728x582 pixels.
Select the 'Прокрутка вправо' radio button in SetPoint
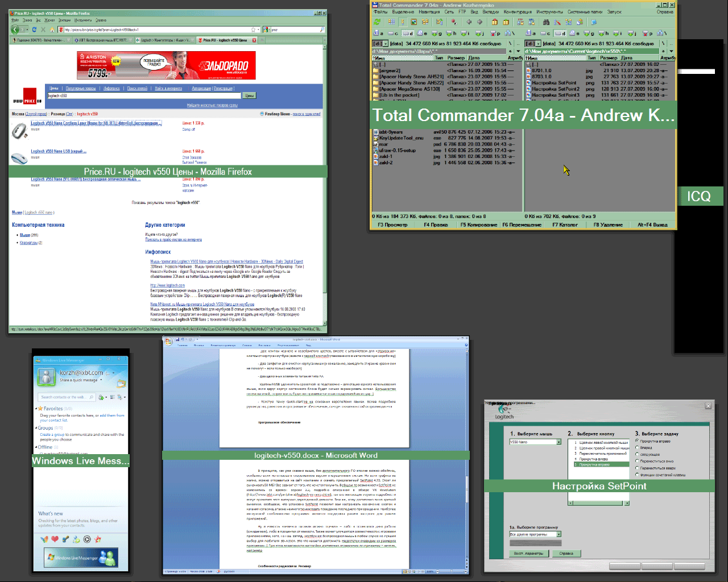pos(637,441)
